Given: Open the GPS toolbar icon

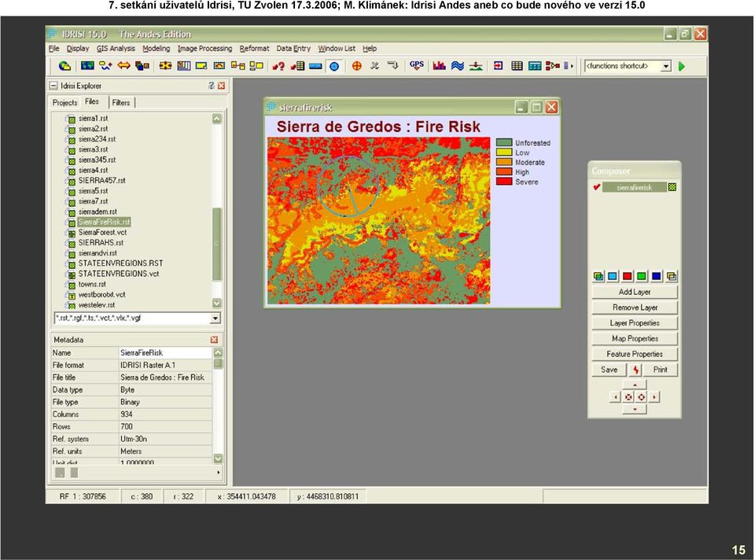Looking at the screenshot, I should [x=417, y=65].
